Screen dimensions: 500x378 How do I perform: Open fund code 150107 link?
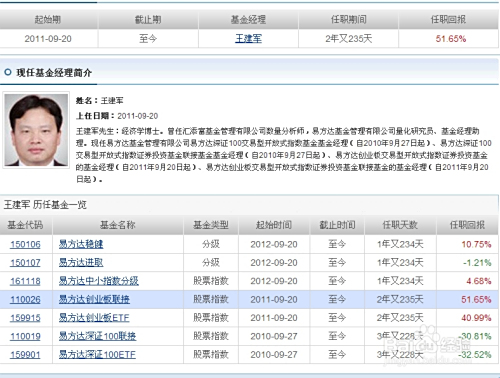tap(25, 263)
